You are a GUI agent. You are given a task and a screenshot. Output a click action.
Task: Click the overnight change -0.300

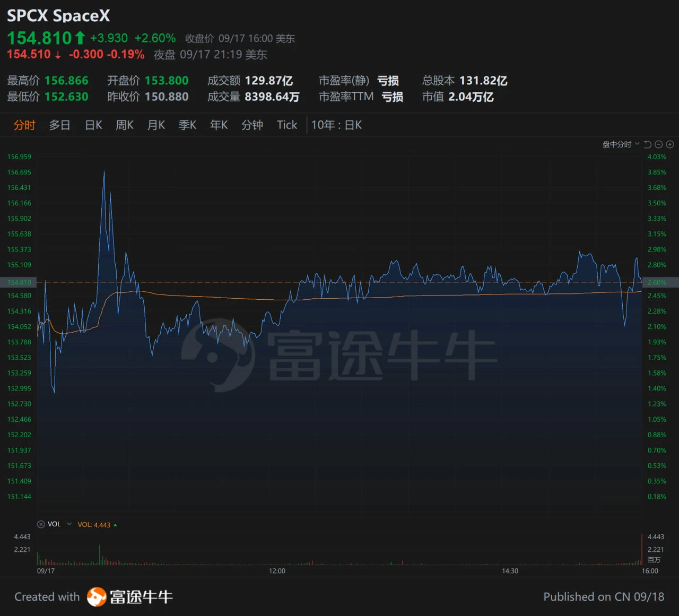point(86,55)
